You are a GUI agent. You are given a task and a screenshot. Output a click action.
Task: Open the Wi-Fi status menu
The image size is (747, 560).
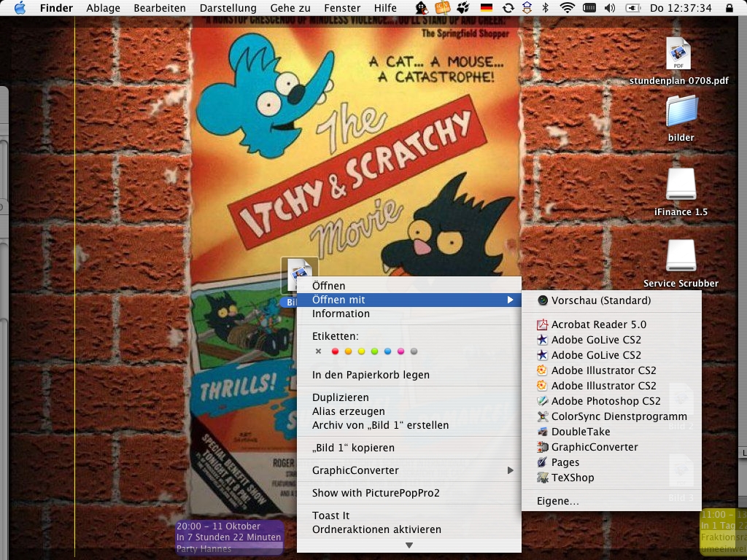[x=567, y=7]
